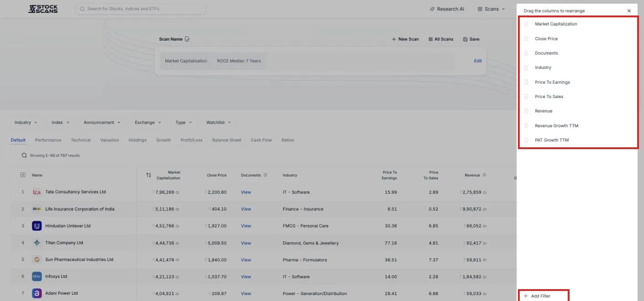The image size is (644, 301).
Task: Click the Adani Power company logo
Action: point(37,293)
